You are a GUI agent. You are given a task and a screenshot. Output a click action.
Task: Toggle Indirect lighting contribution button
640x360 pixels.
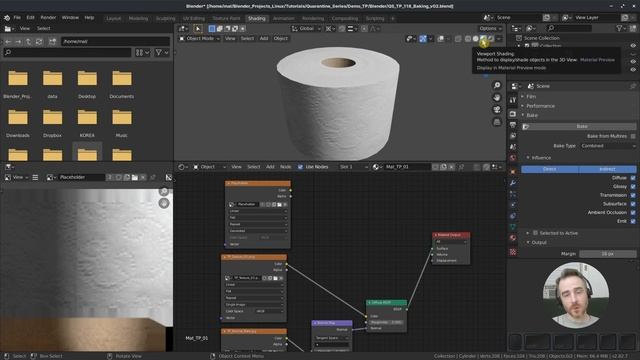pyautogui.click(x=607, y=169)
